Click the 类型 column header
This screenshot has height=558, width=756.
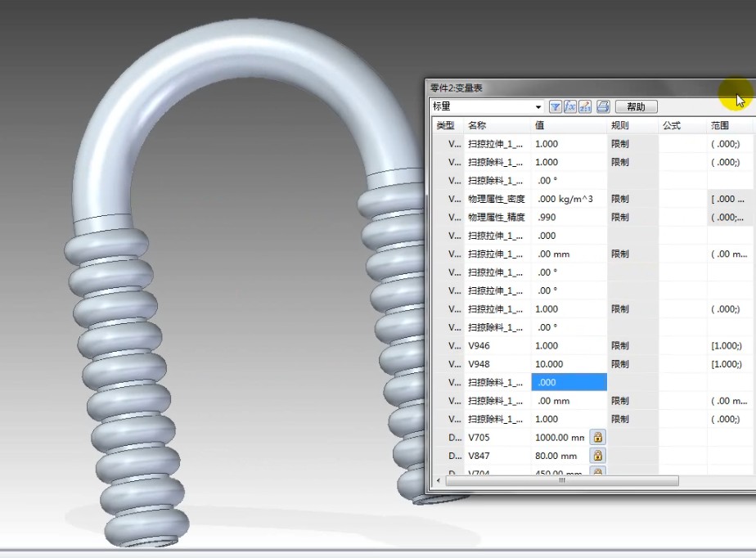click(445, 125)
